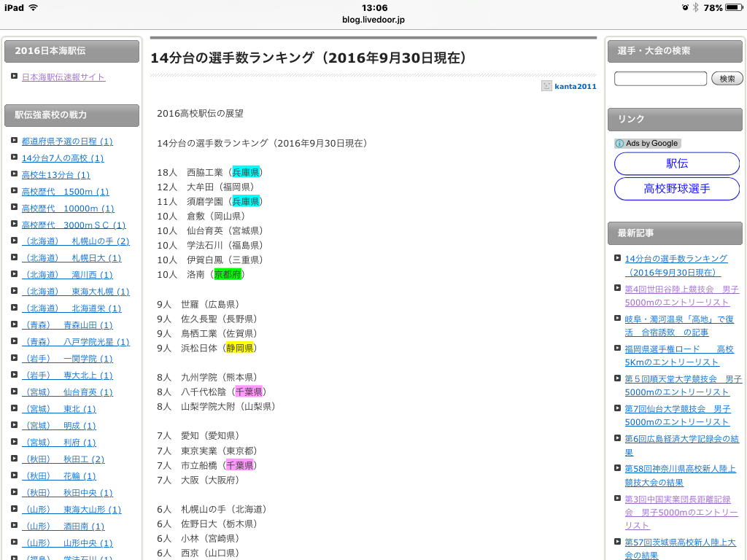Open the kanta2011 author link
Screen dimensions: 747x560
pyautogui.click(x=576, y=86)
